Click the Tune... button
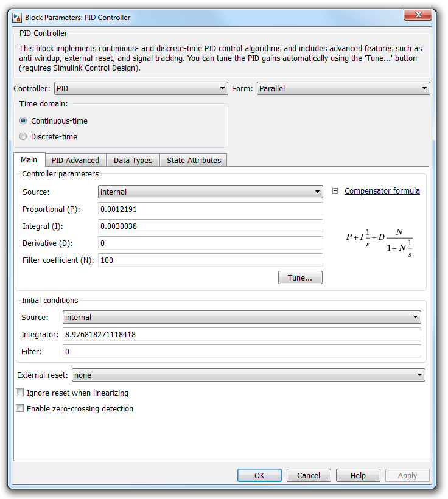Screen dimensions: 448x499 [300, 277]
